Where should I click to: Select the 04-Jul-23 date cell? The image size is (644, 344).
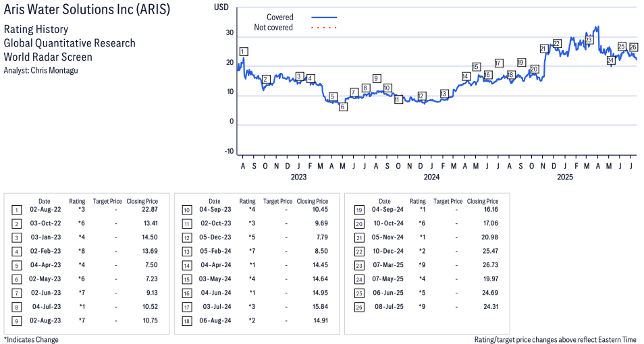point(47,307)
